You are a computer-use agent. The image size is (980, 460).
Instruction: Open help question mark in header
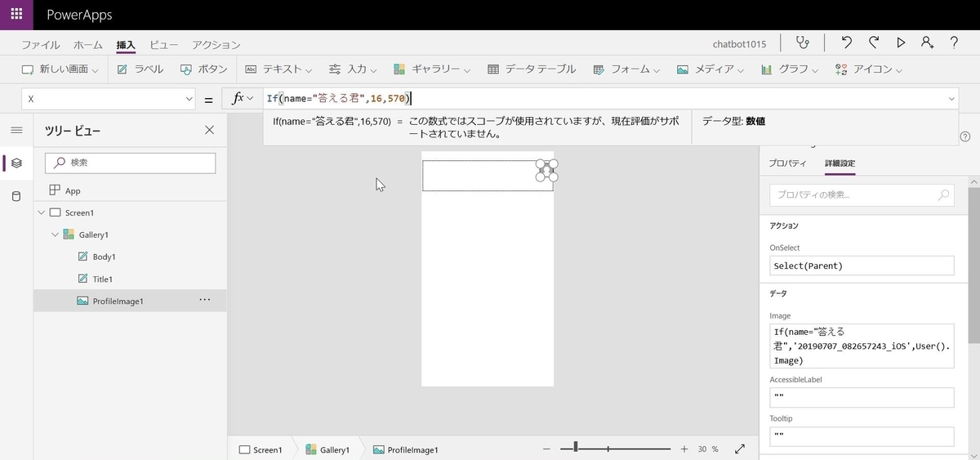point(954,43)
